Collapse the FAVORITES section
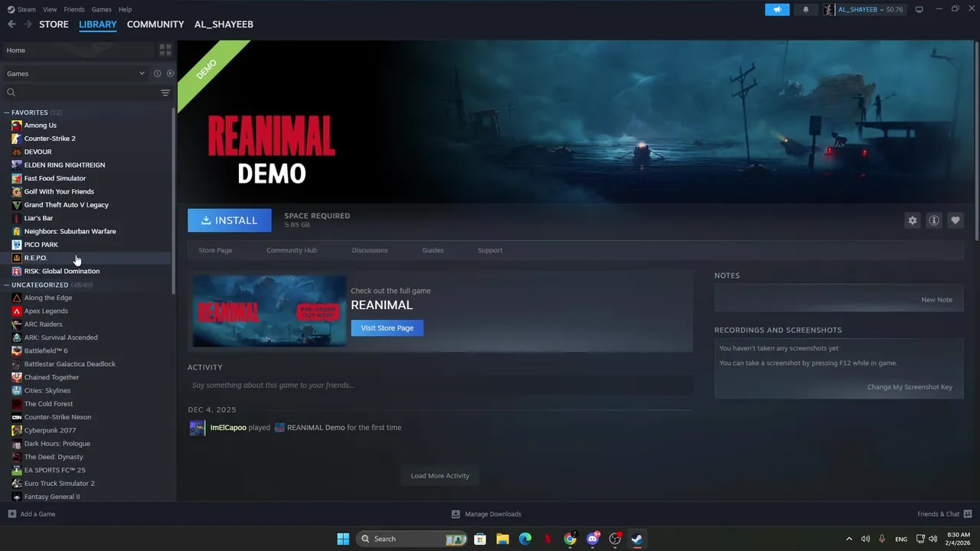This screenshot has width=980, height=551. tap(6, 112)
